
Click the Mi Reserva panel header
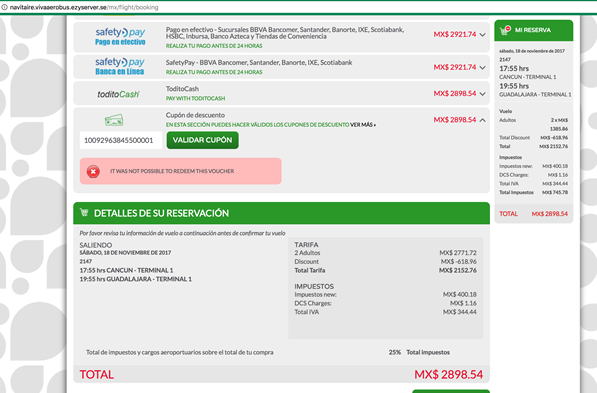tap(533, 30)
